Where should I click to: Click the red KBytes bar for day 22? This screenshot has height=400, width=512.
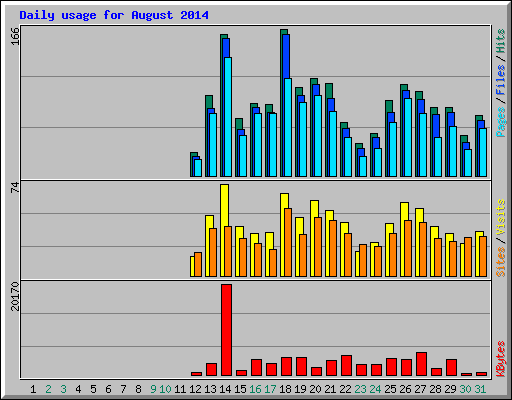(346, 366)
